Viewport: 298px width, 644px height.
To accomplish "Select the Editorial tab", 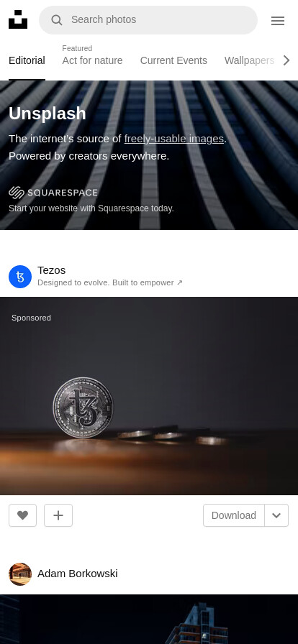I will 27,60.
